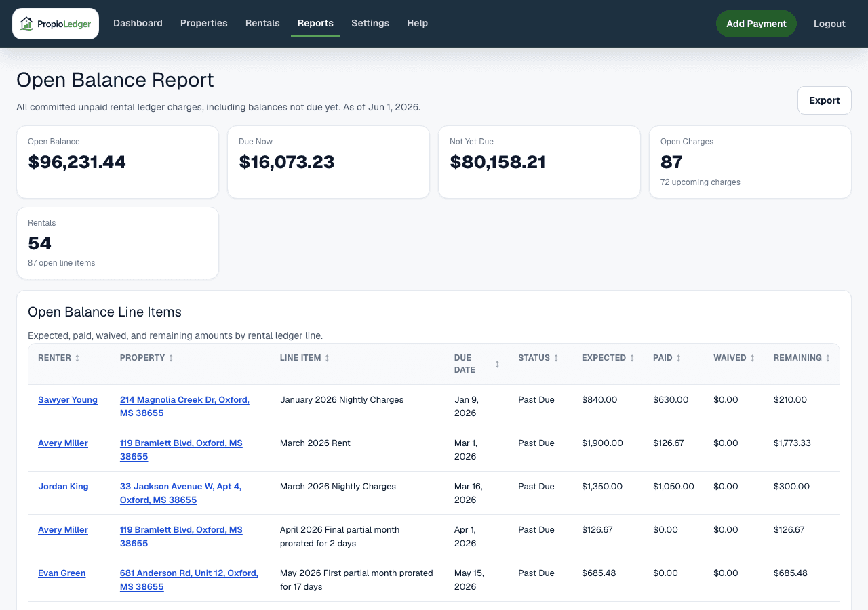Open renter Sawyer Young
The width and height of the screenshot is (868, 610).
[x=68, y=400]
